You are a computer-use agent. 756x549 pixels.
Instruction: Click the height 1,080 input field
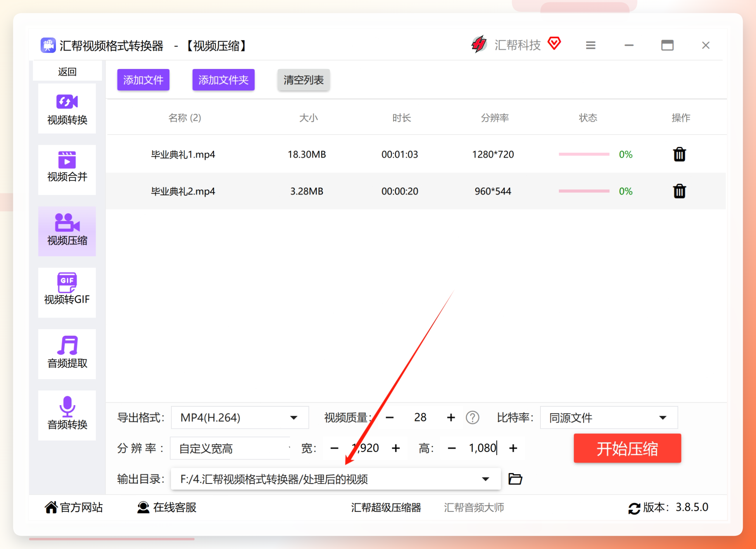[x=482, y=448]
